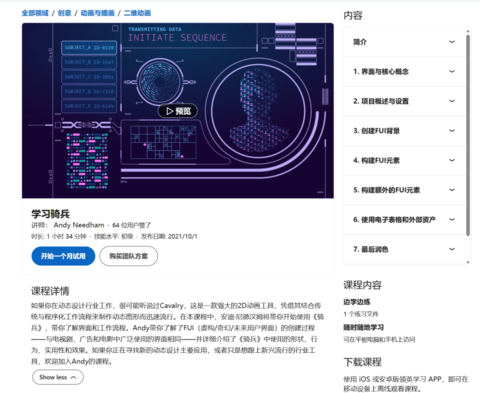Click scrollbar down arrow in contents panel
480x393 pixels.
point(468,263)
